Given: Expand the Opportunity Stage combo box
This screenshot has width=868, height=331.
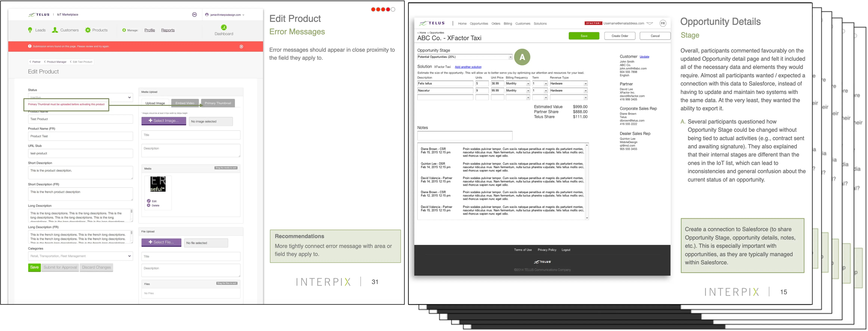Looking at the screenshot, I should click(510, 57).
